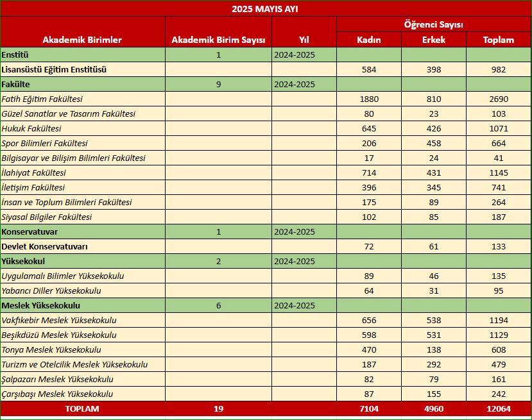Select the 'Devlet Konservatuvarı' cell
532x420 pixels.
tap(45, 246)
